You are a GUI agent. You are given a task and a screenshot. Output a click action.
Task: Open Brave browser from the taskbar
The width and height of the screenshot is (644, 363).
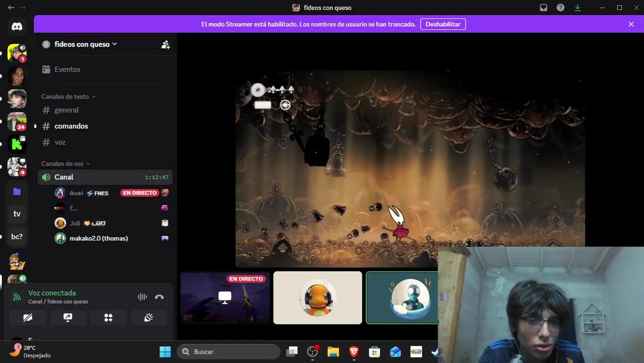pyautogui.click(x=354, y=352)
